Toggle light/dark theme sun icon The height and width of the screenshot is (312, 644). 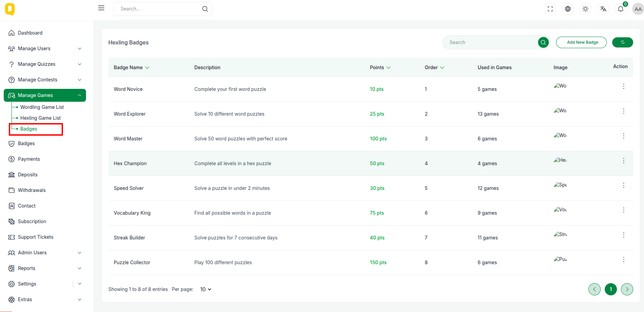click(585, 9)
